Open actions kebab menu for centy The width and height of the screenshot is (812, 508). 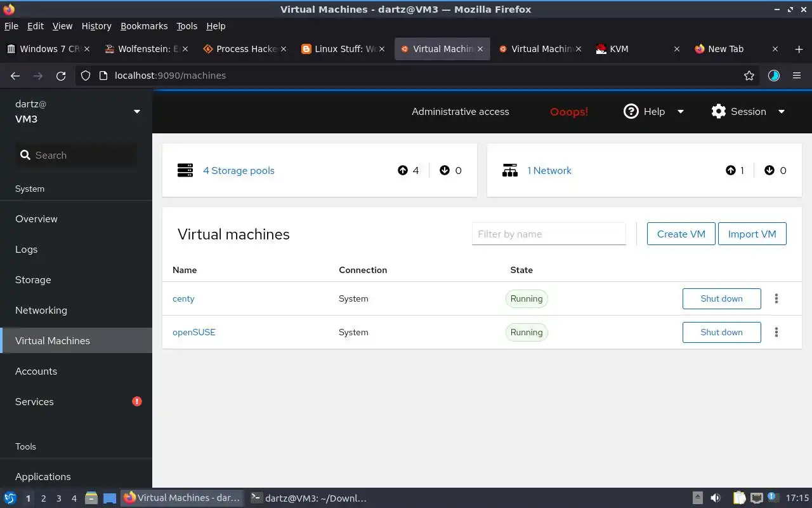[x=776, y=298]
